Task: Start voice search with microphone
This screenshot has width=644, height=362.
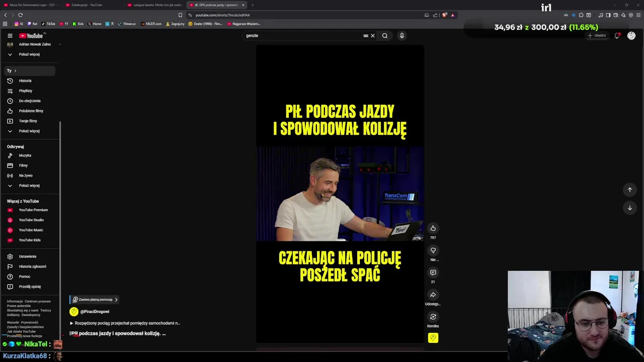Action: pyautogui.click(x=401, y=36)
